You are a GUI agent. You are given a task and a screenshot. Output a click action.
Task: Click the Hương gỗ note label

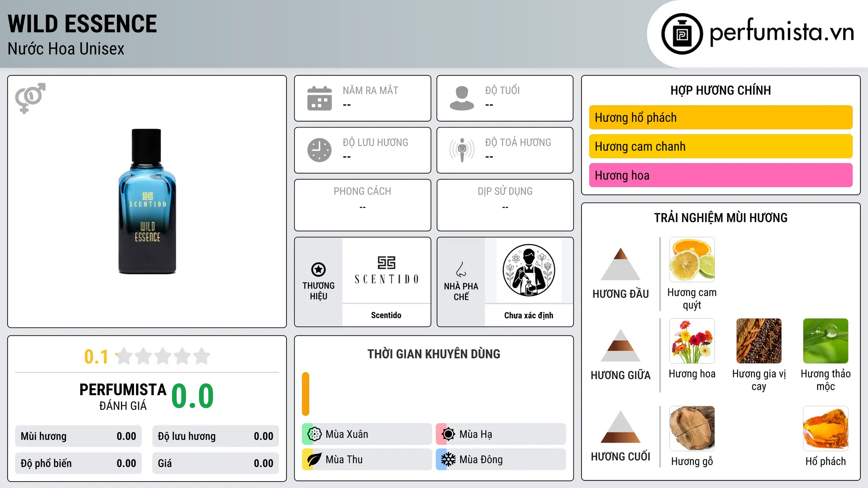point(692,461)
